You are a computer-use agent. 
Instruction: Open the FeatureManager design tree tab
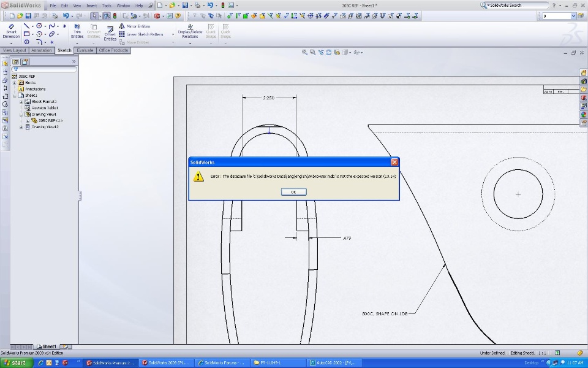pos(15,61)
